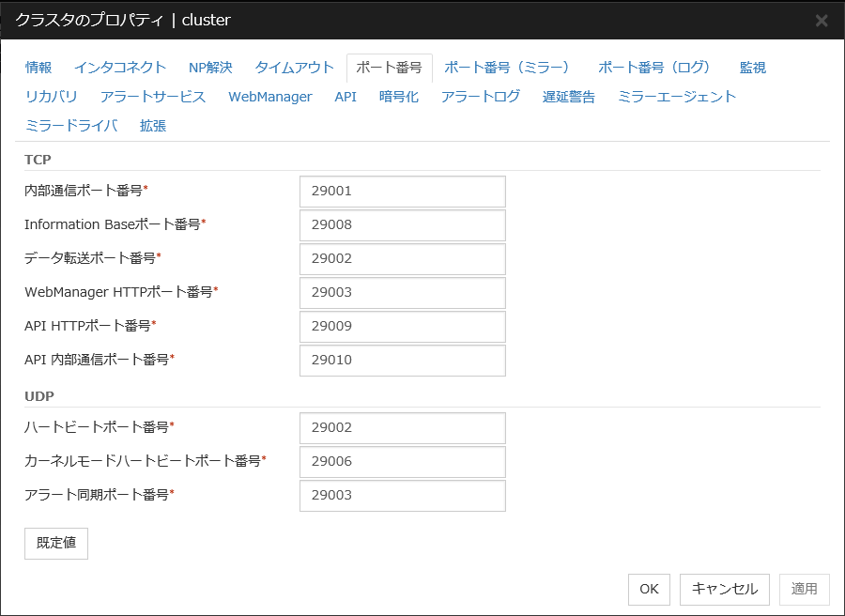Click the WebManager HTTPポート番号 field
This screenshot has width=845, height=616.
coord(402,293)
